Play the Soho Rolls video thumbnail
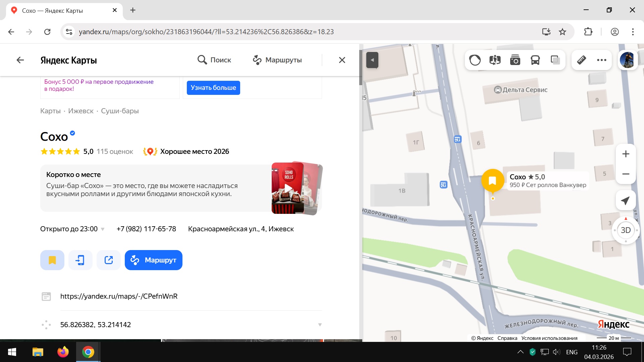This screenshot has height=362, width=644. pyautogui.click(x=288, y=188)
